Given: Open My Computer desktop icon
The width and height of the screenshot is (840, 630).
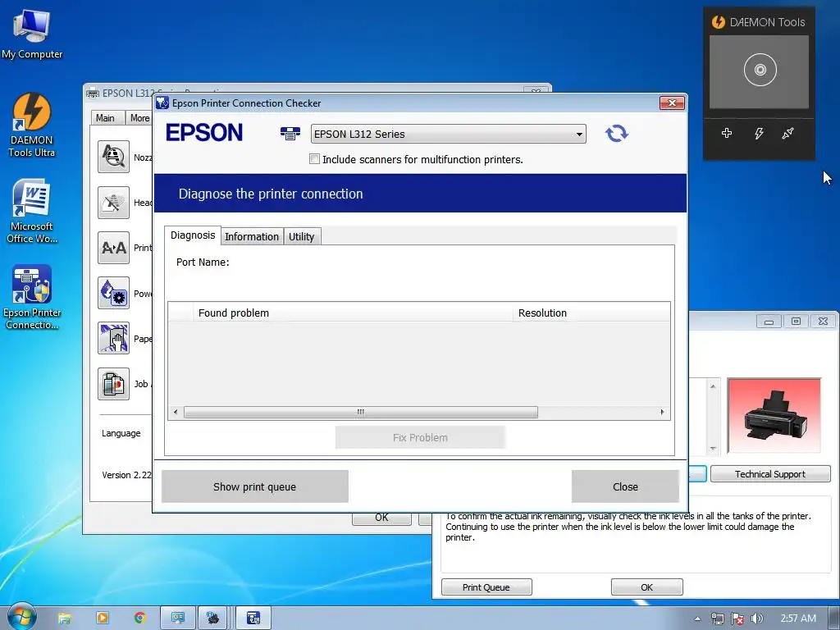Looking at the screenshot, I should point(32,33).
